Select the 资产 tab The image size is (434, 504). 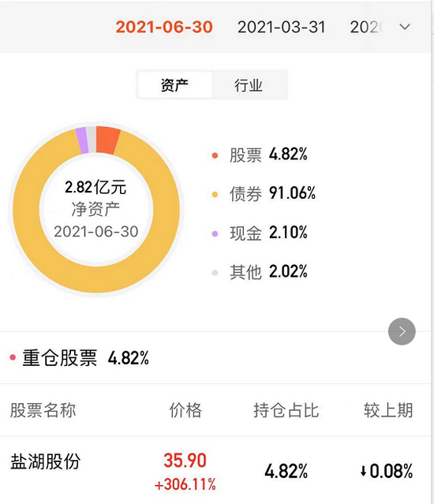[174, 85]
